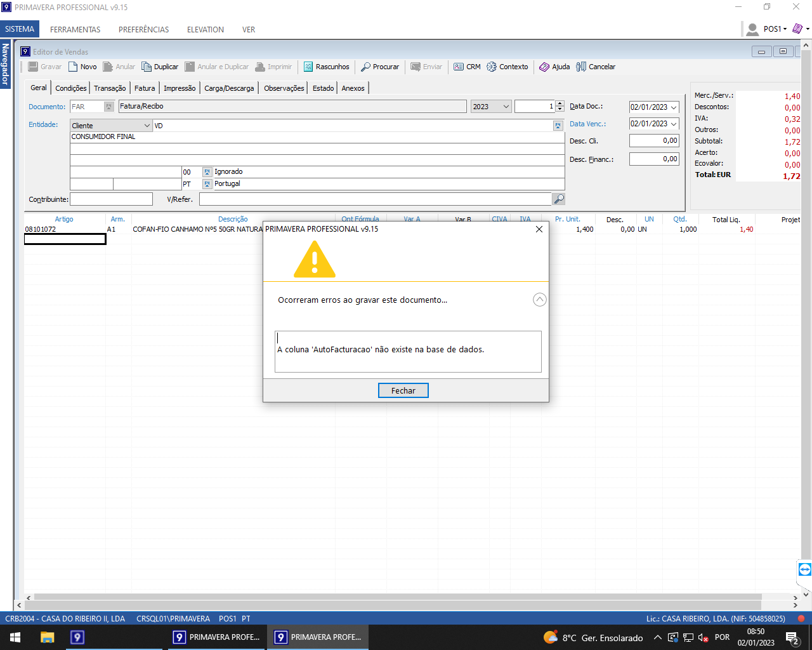Open File Explorer from the taskbar
This screenshot has height=650, width=812.
(x=48, y=637)
